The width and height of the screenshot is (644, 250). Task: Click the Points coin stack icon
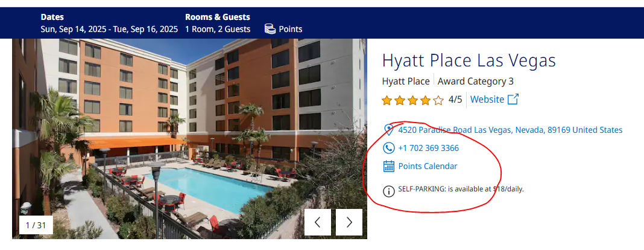pos(270,28)
